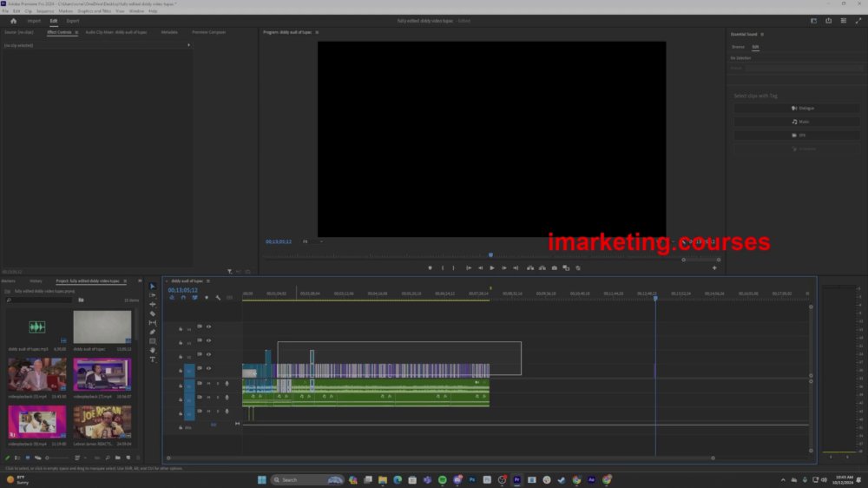This screenshot has width=868, height=488.
Task: Select the Pen tool
Action: click(153, 332)
